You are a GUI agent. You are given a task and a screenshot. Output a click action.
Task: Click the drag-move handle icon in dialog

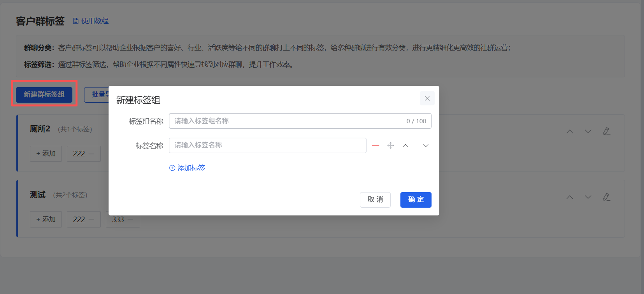(x=391, y=145)
